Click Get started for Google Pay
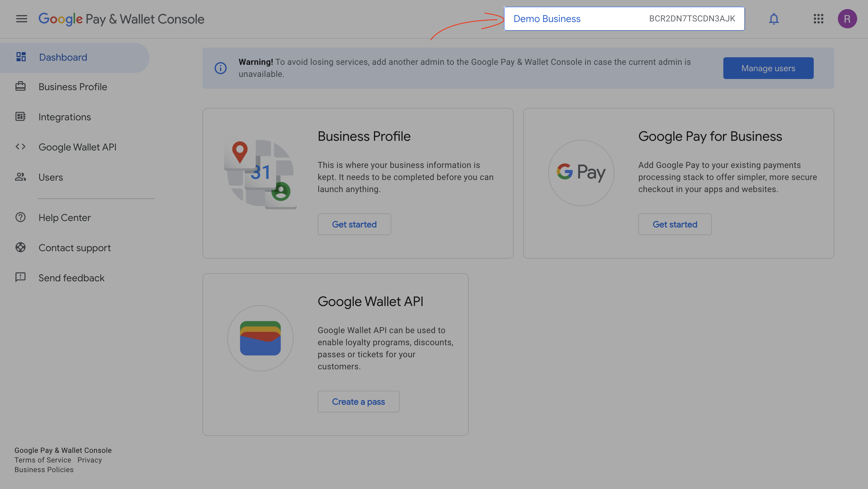This screenshot has height=489, width=868. click(675, 224)
